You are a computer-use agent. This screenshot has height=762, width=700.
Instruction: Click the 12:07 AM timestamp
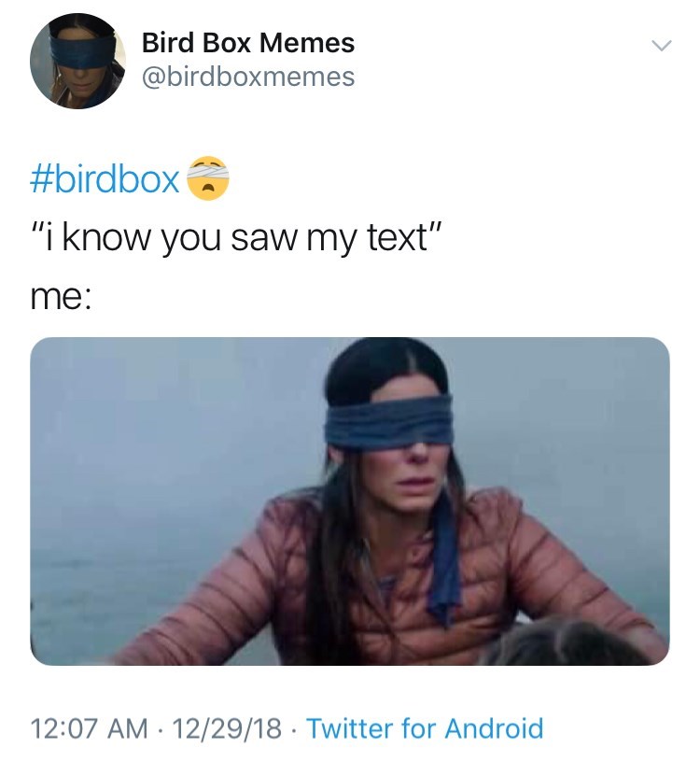[89, 728]
